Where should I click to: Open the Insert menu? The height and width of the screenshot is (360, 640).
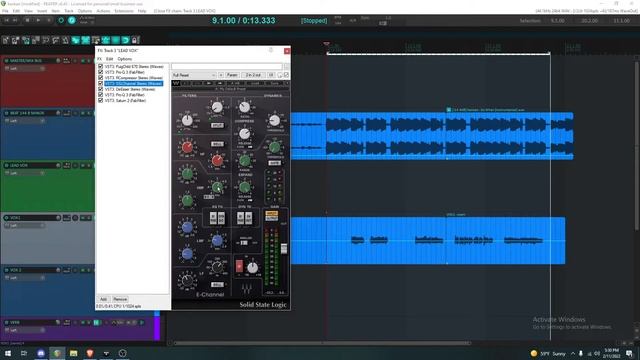[42, 11]
